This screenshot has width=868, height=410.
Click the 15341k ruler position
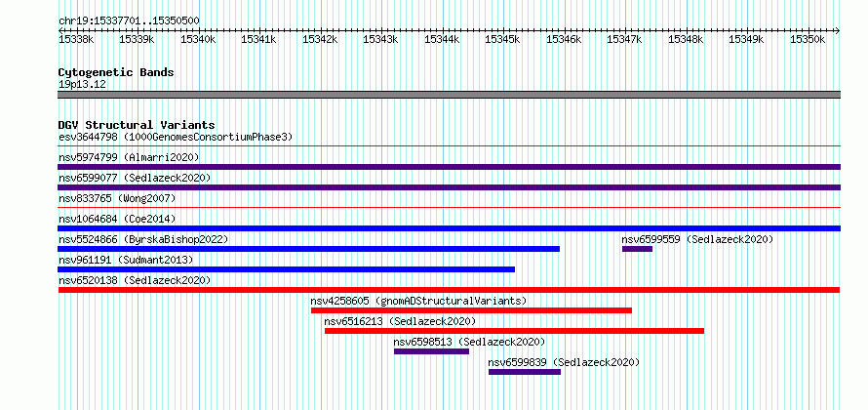click(258, 39)
